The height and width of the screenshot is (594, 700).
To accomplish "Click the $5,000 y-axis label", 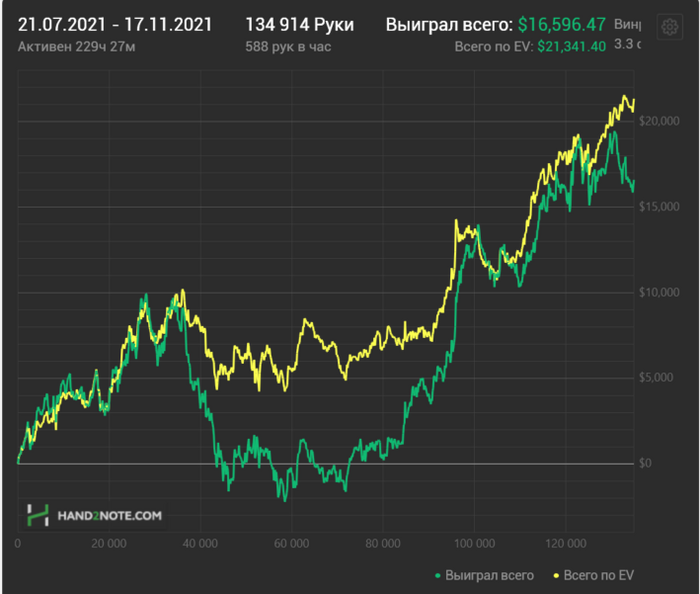I will point(655,378).
